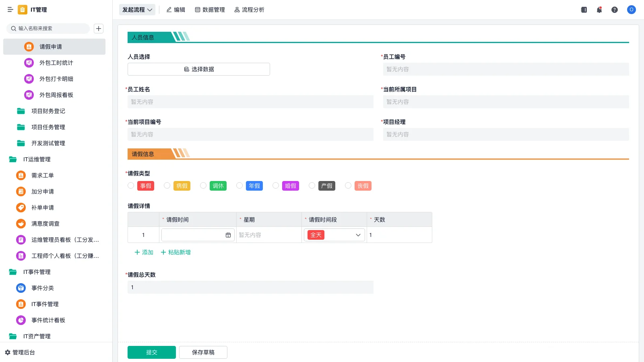
Task: Open the user avatar in top right
Action: (631, 10)
